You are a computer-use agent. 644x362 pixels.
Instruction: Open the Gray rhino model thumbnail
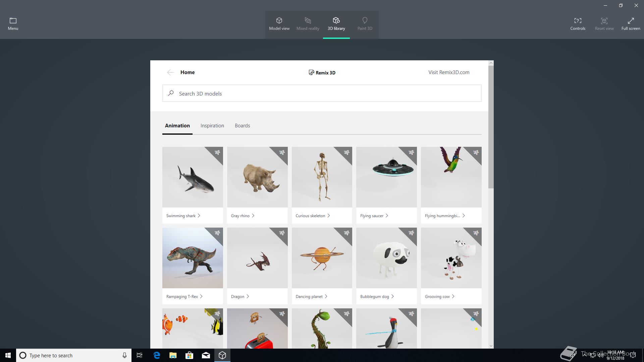[x=257, y=177]
